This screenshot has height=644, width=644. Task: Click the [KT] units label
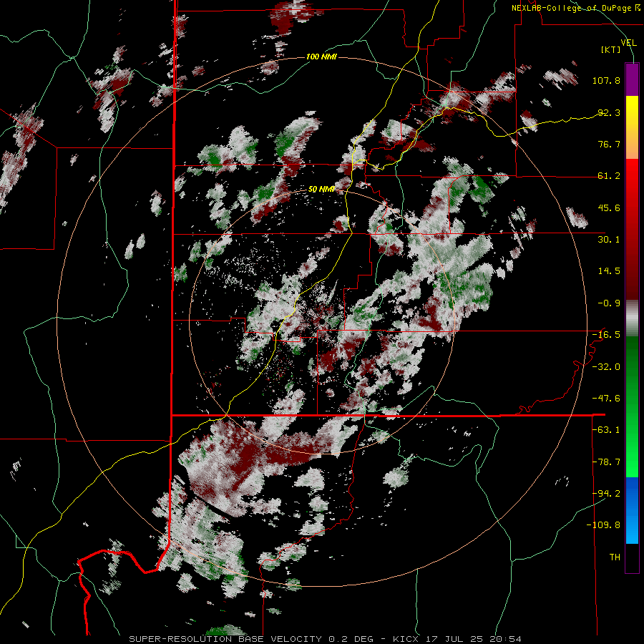coord(610,49)
